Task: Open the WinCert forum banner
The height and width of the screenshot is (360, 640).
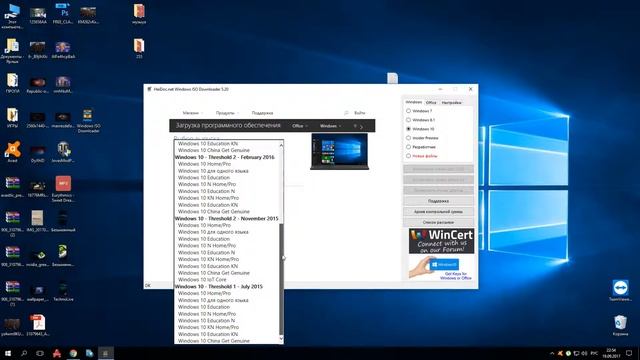Action: [441, 241]
